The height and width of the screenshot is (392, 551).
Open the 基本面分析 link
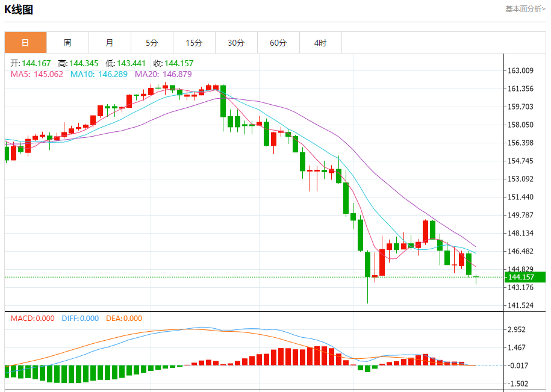(525, 9)
